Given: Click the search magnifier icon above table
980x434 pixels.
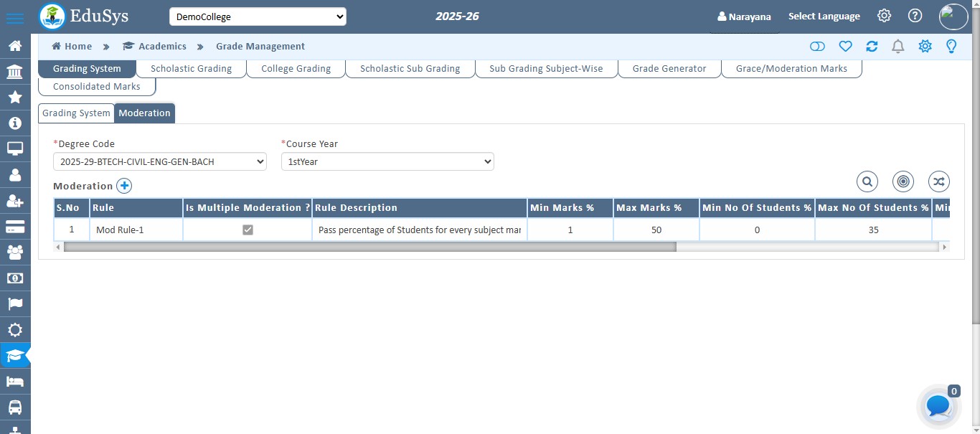Looking at the screenshot, I should coord(867,182).
